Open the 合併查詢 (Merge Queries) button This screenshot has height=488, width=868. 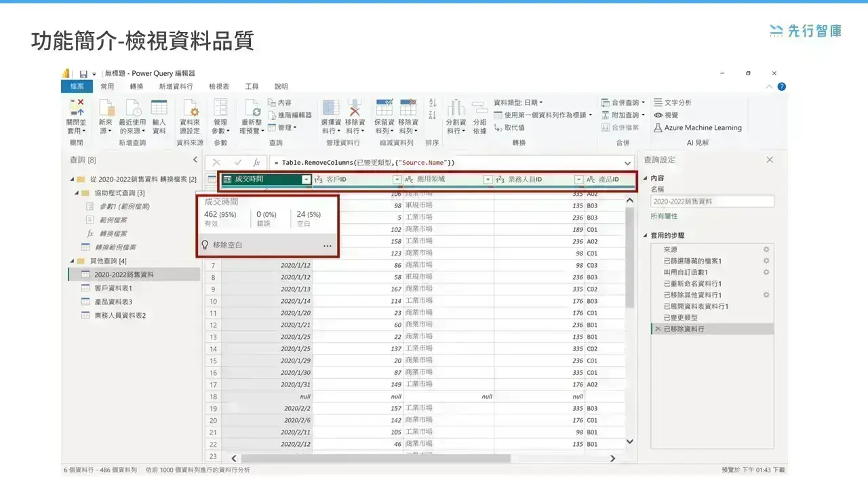[623, 102]
